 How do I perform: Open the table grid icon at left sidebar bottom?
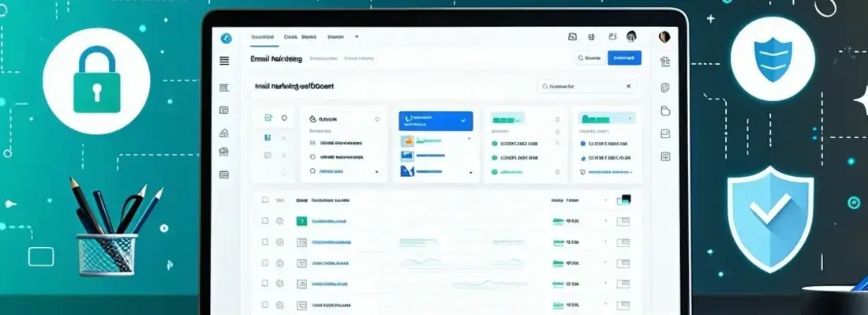[x=223, y=174]
